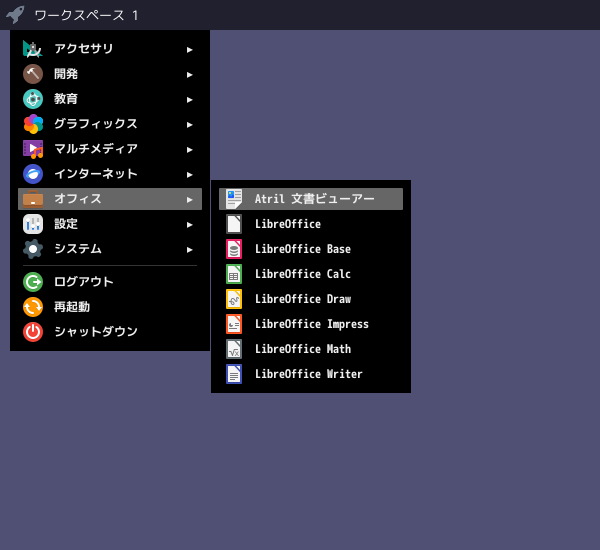Expand the 設定 submenu arrow
Screen dimensions: 600x550
(189, 225)
